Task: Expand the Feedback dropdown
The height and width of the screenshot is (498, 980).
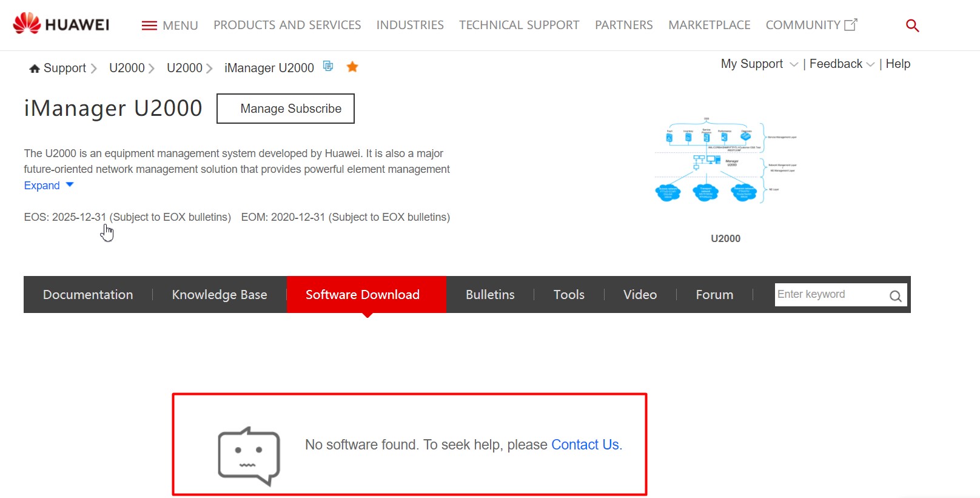Action: pos(842,64)
